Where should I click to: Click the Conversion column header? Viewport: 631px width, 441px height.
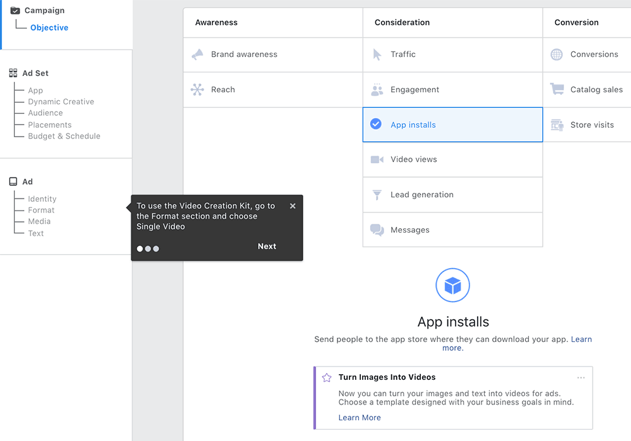576,23
